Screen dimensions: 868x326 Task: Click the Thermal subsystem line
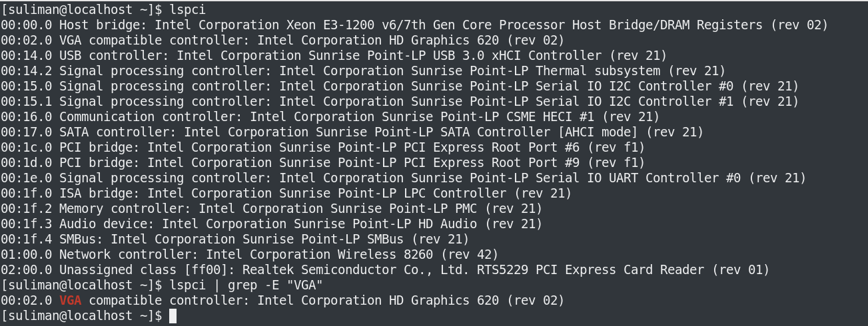[x=363, y=71]
